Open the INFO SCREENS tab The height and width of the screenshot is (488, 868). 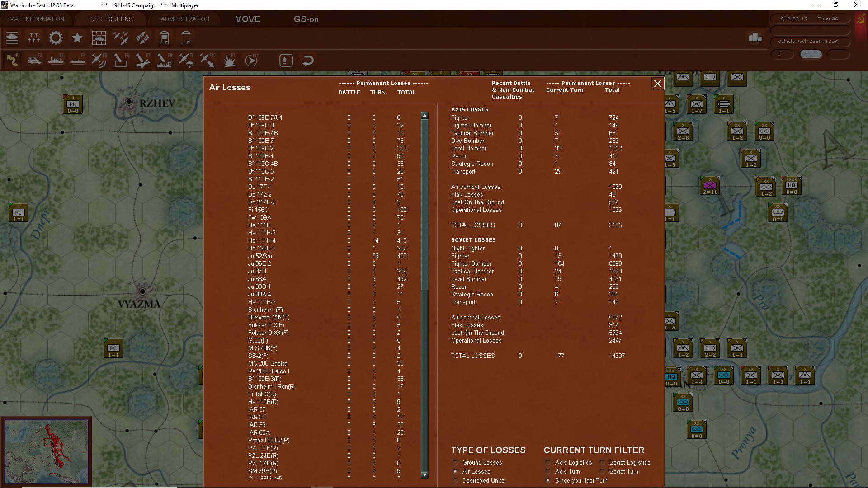[111, 19]
